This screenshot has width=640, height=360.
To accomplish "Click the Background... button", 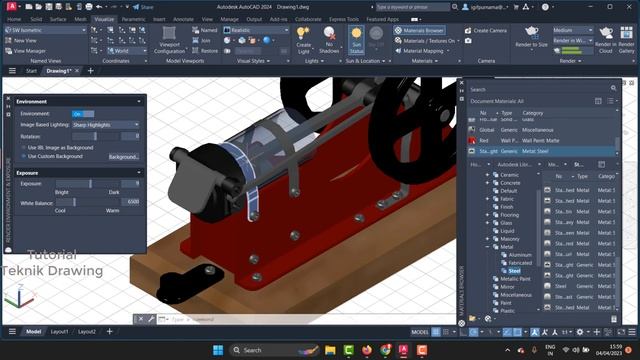I will (124, 157).
